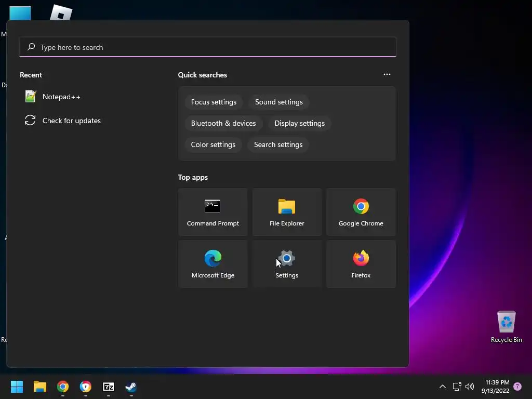The image size is (532, 399).
Task: Click the magnifier icon in the search box
Action: pyautogui.click(x=31, y=47)
